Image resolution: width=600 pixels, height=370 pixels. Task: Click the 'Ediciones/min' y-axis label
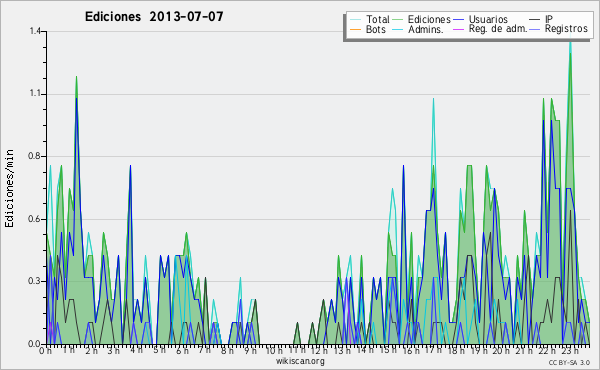[x=9, y=188]
